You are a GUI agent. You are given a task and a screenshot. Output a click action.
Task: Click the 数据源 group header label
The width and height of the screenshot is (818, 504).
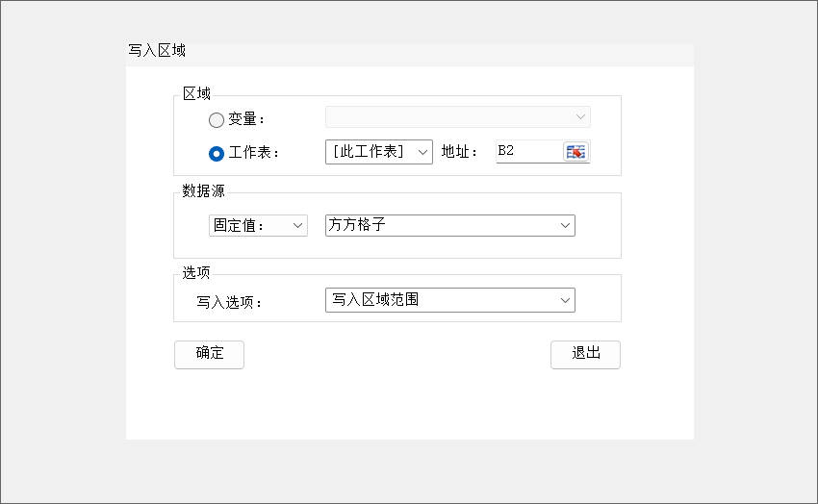click(x=203, y=191)
